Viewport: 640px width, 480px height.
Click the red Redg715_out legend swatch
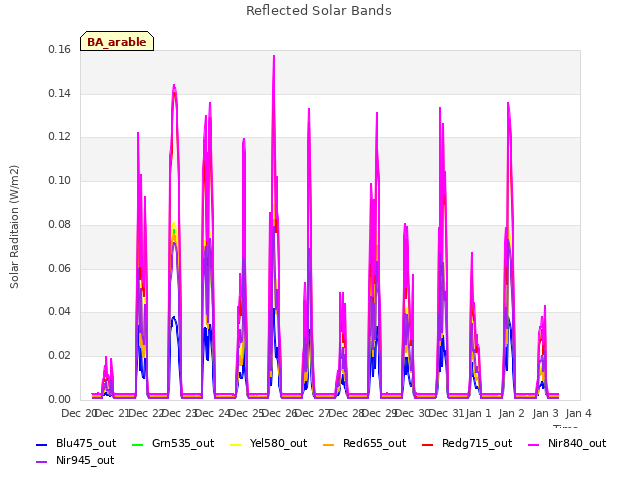pyautogui.click(x=427, y=444)
